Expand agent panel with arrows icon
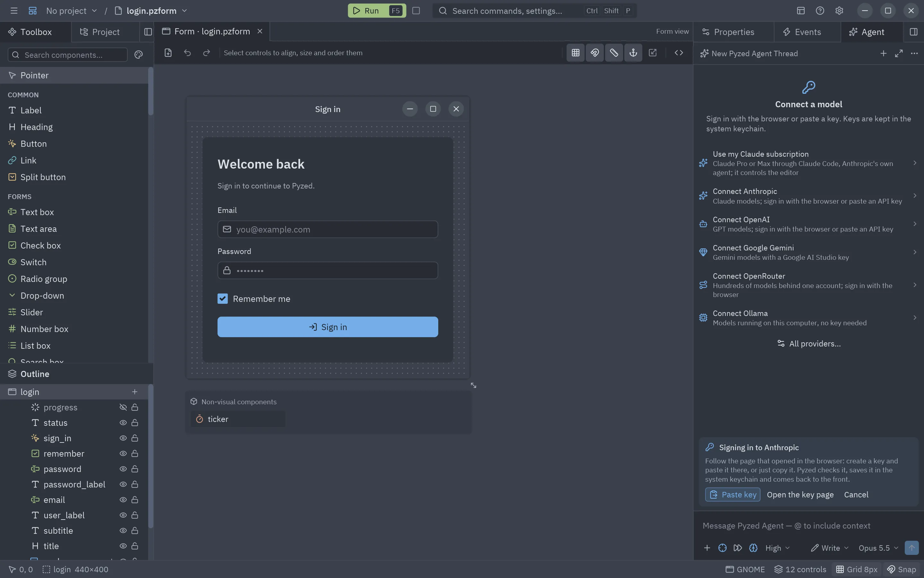 pos(898,54)
